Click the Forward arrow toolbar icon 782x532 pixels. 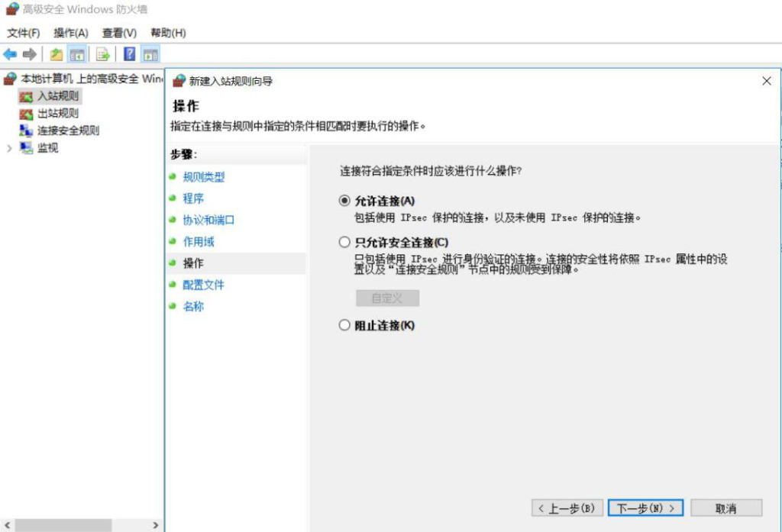[30, 54]
